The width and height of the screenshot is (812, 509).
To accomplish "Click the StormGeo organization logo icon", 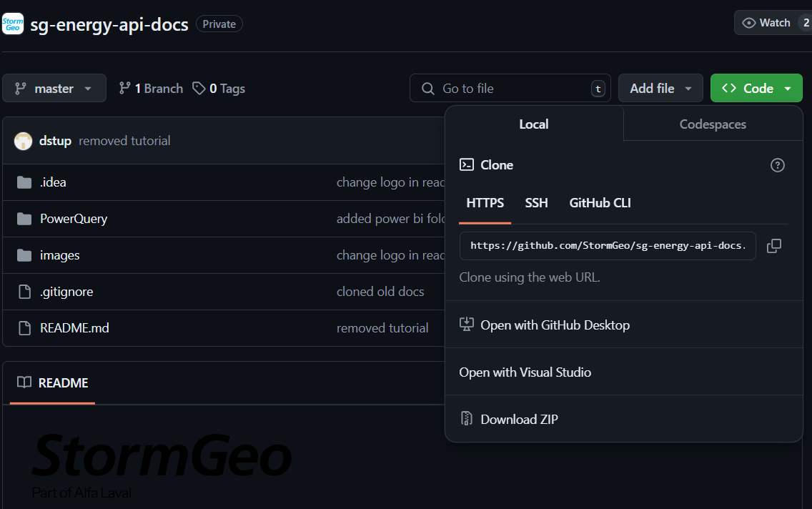I will point(13,24).
